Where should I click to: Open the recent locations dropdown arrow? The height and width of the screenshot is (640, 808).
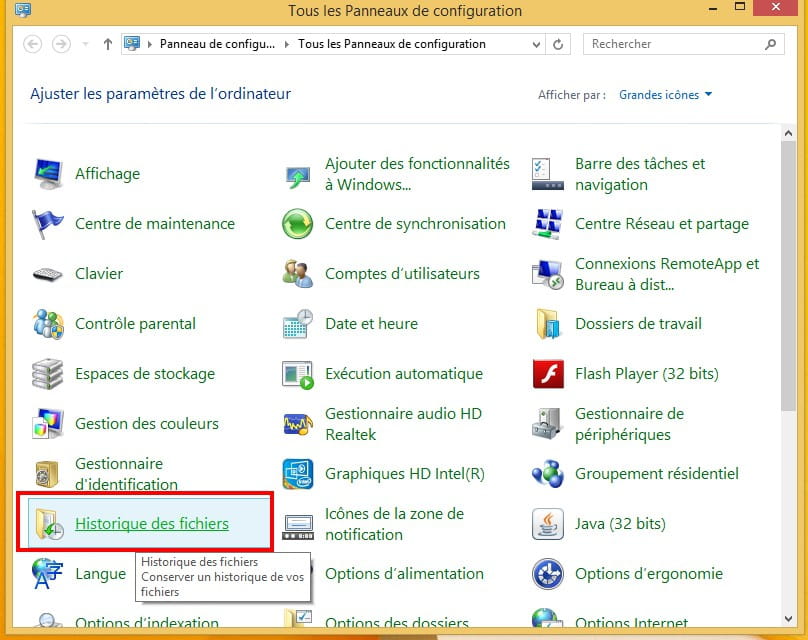click(85, 44)
